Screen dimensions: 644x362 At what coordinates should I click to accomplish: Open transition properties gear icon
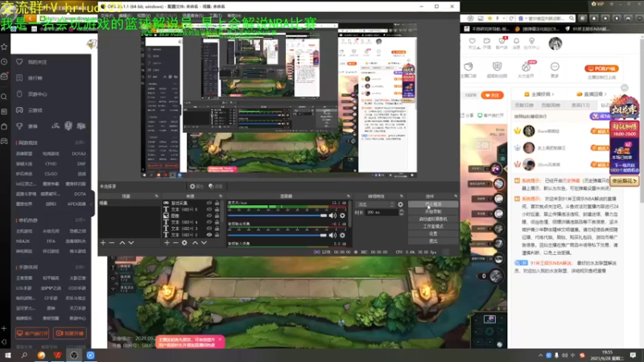(400, 204)
